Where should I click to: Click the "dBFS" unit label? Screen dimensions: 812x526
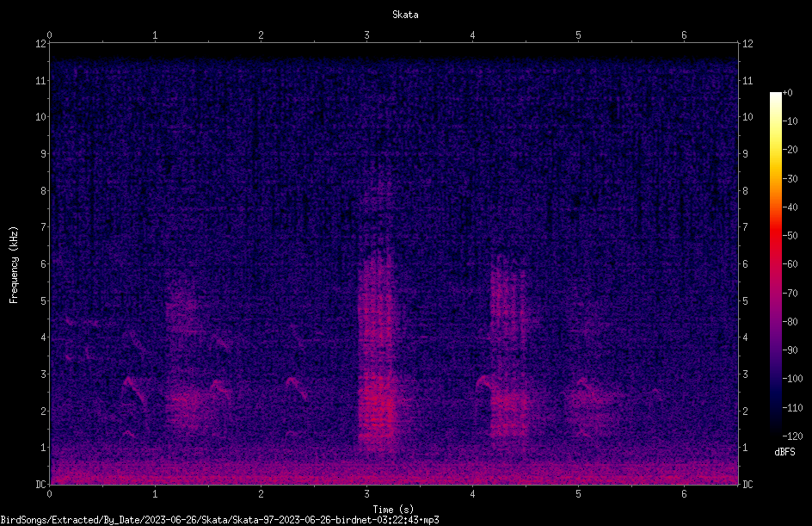point(784,452)
